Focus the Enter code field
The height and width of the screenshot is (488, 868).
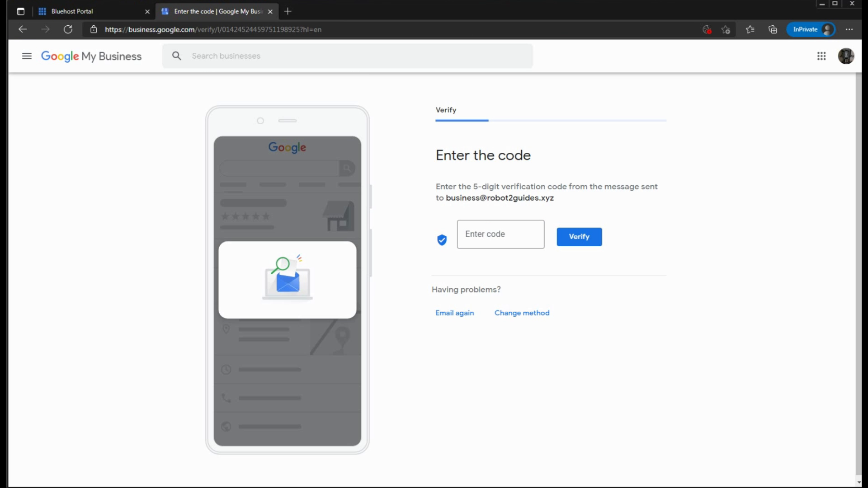500,234
